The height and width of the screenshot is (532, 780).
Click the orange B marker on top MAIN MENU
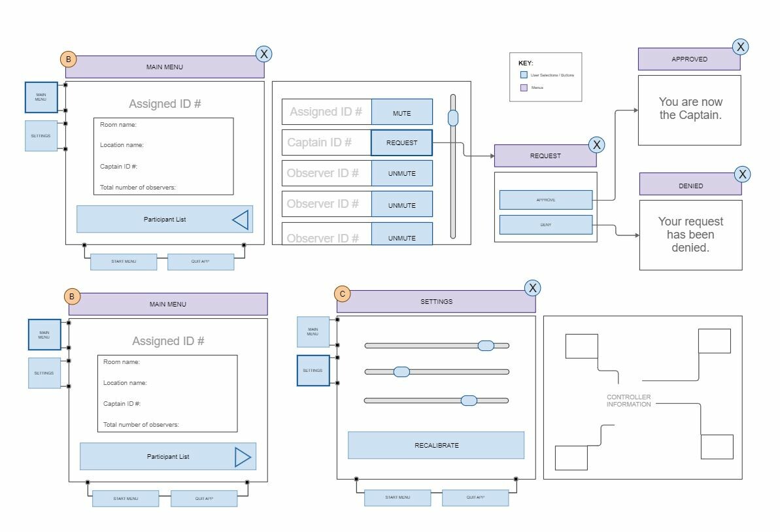(x=68, y=59)
